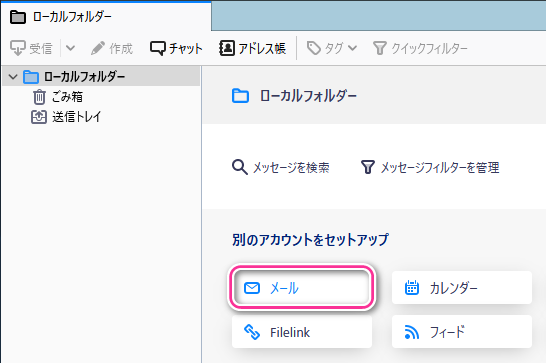Collapse the ローカルフォルダー tree chevron
The image size is (546, 363).
(13, 77)
